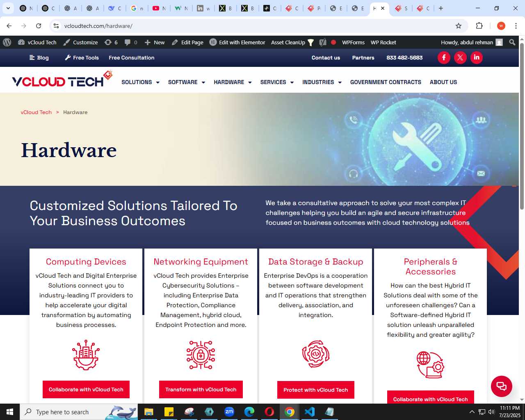This screenshot has height=420, width=525.
Task: Open Sticky Notes from taskbar
Action: (x=169, y=412)
